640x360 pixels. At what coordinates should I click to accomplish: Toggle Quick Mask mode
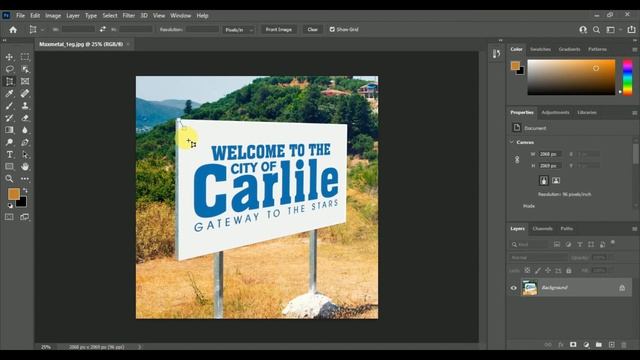point(9,217)
